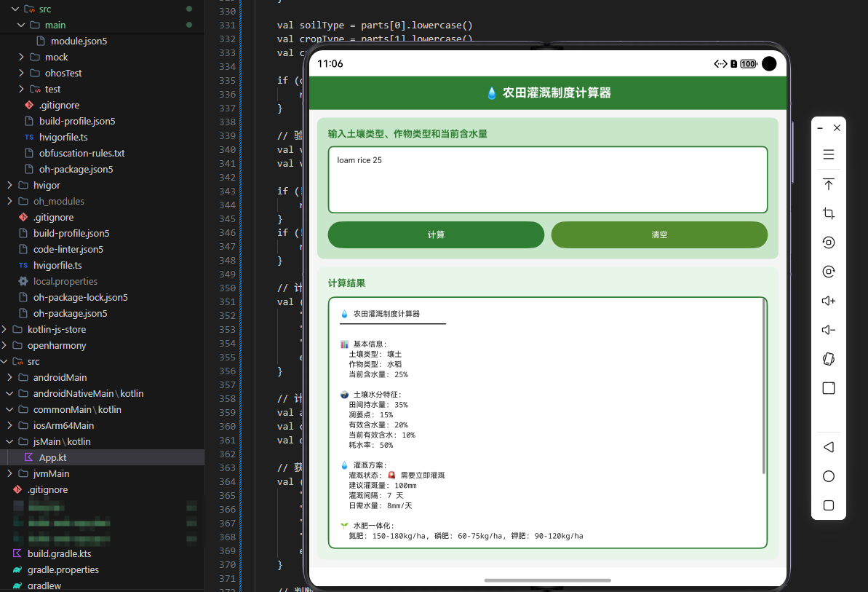Click the '计算结果' heading in app

click(x=346, y=283)
